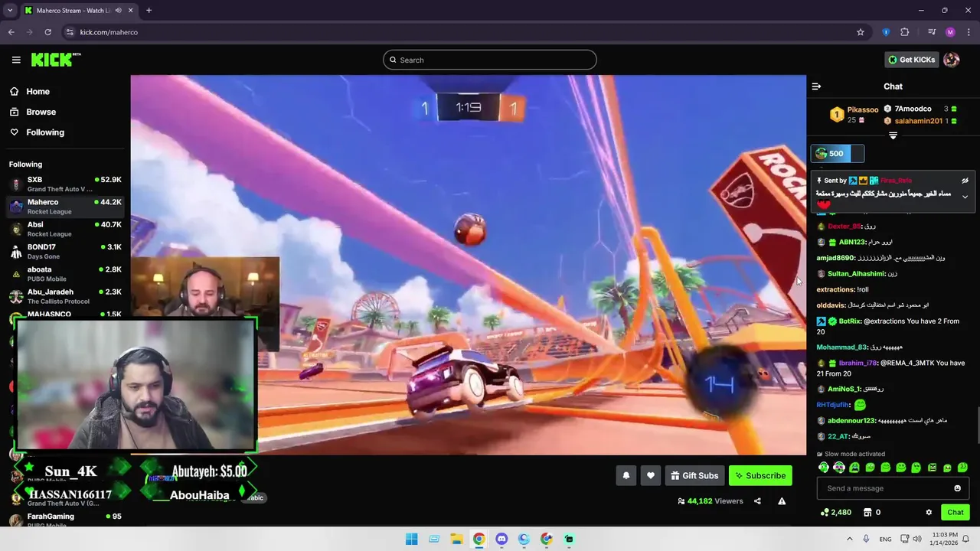Click 7Amoodco in gift leaderboard
The image size is (980, 551).
pos(913,109)
